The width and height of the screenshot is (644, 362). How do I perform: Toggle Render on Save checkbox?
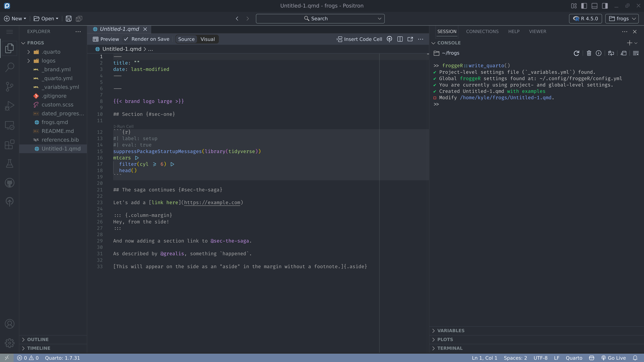tap(126, 39)
